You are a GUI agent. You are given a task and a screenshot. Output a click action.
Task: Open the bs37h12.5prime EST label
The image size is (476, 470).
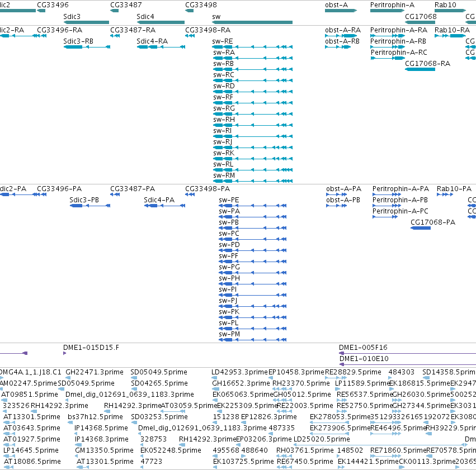[x=95, y=417]
